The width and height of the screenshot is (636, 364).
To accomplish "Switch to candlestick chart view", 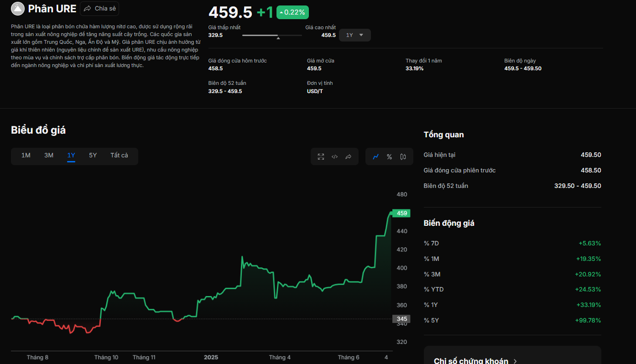I will pos(403,156).
